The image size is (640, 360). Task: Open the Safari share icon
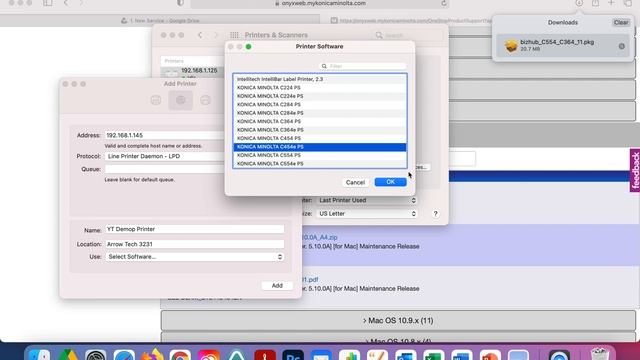[x=596, y=3]
